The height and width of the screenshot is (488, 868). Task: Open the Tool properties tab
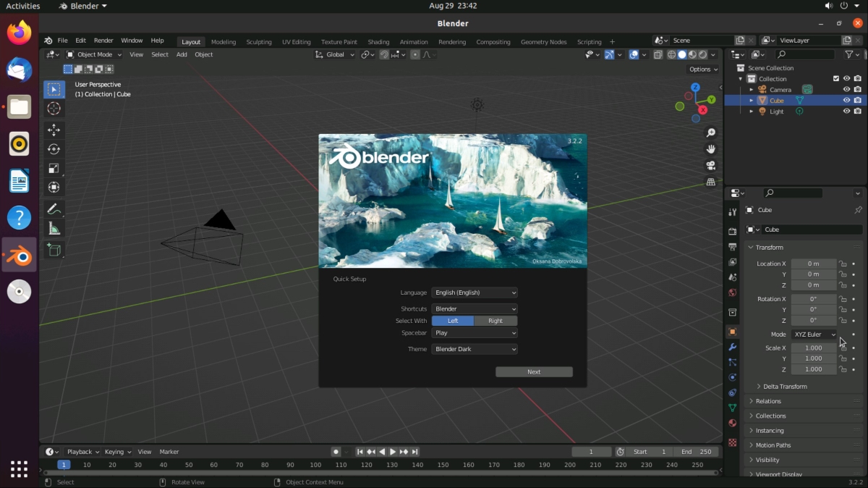733,211
